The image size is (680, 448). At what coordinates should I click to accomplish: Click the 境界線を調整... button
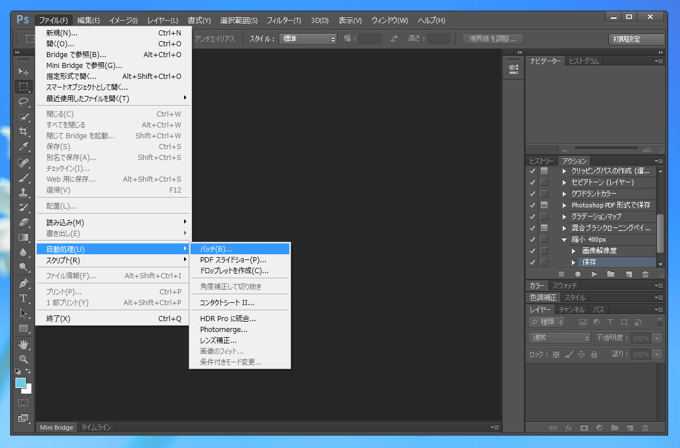[493, 39]
